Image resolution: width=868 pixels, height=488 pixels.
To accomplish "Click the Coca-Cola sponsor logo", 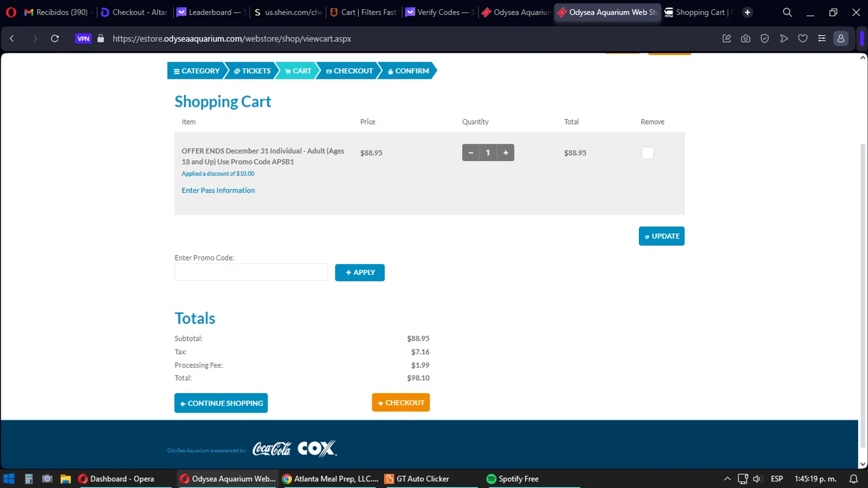I will coord(272,449).
